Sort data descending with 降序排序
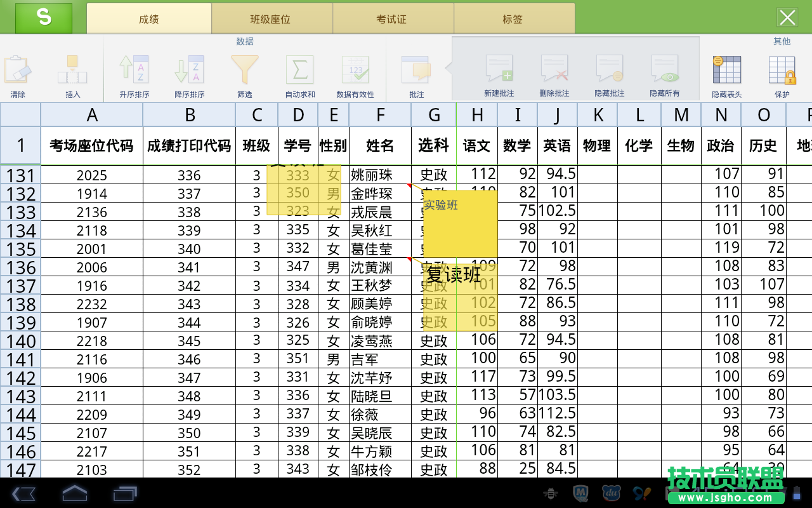812x508 pixels. coord(188,74)
